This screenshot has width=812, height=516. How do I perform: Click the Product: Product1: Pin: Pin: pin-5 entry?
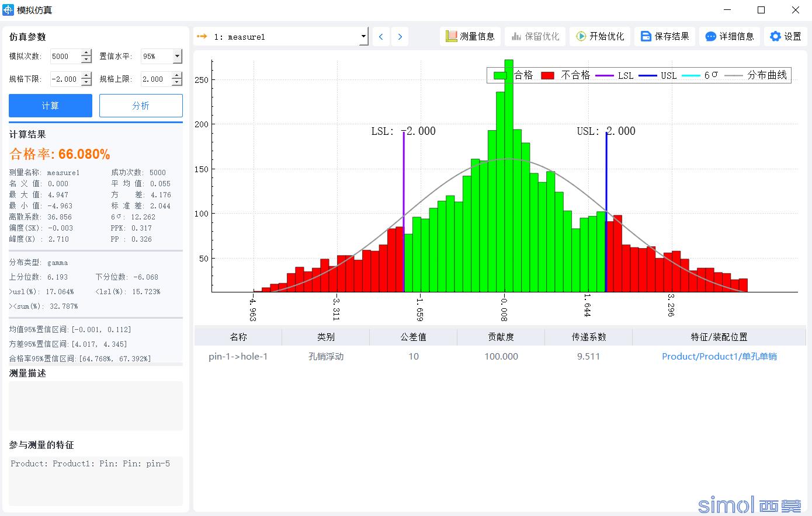point(91,463)
